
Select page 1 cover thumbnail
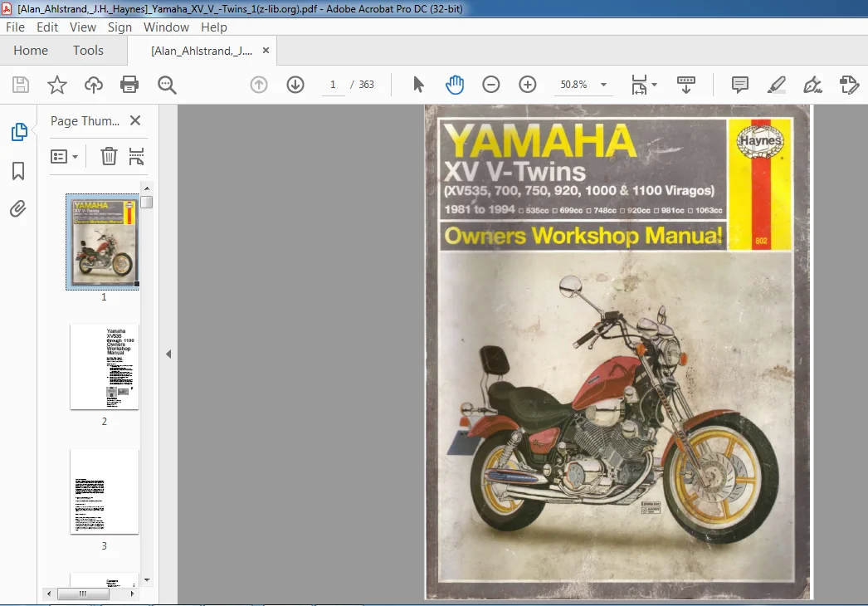103,242
